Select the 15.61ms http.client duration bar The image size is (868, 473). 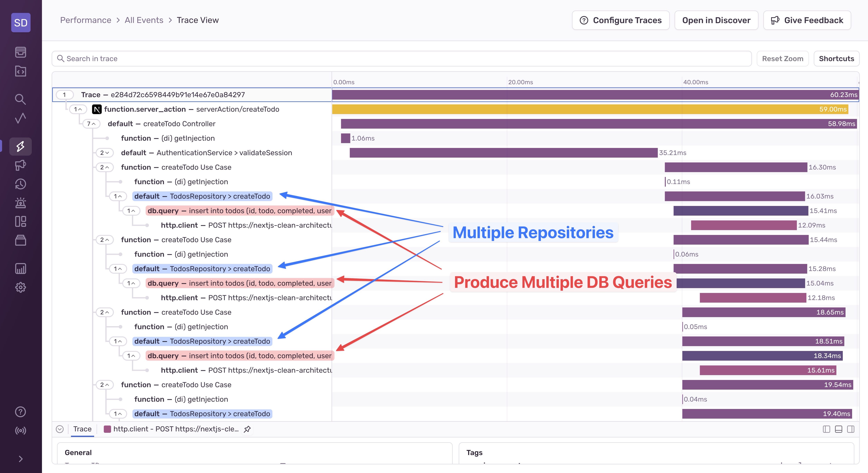pos(768,370)
